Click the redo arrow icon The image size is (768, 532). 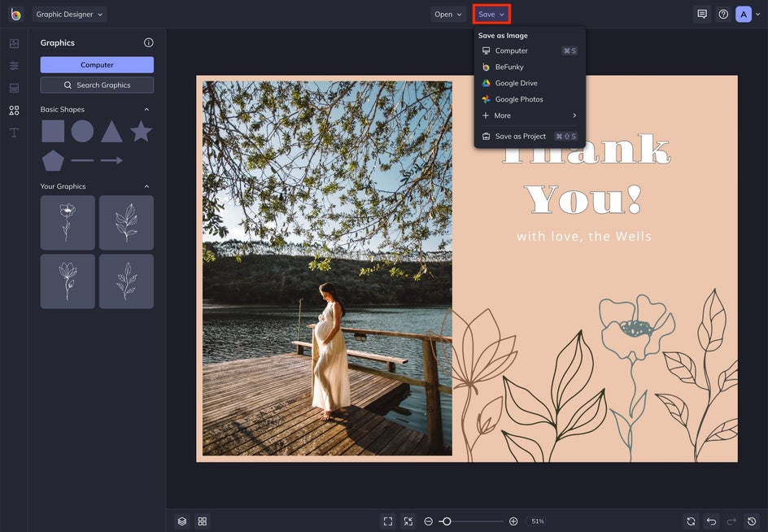click(x=731, y=521)
